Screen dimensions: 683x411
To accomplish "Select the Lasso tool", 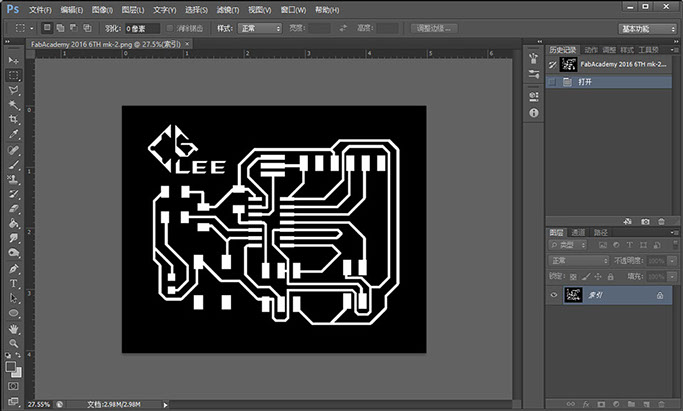I will [x=14, y=90].
